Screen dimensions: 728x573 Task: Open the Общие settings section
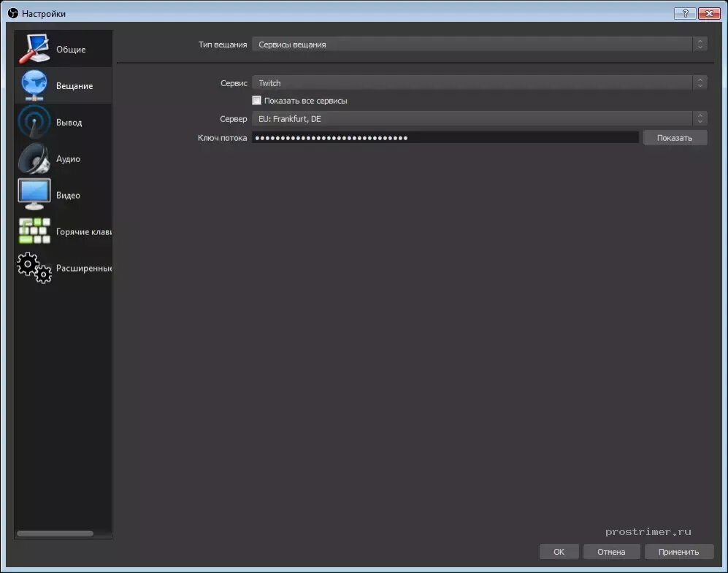pyautogui.click(x=63, y=49)
